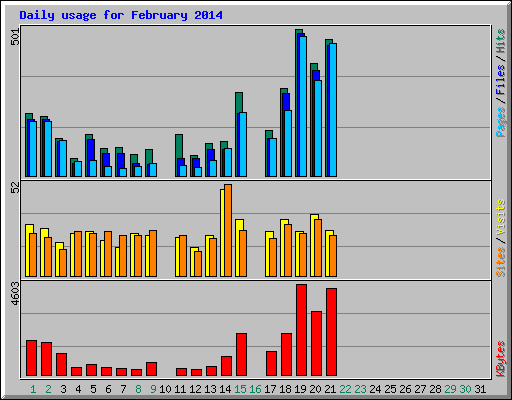This screenshot has width=512, height=400.
Task: Select the red KBytes bar for day 17
Action: tap(271, 363)
